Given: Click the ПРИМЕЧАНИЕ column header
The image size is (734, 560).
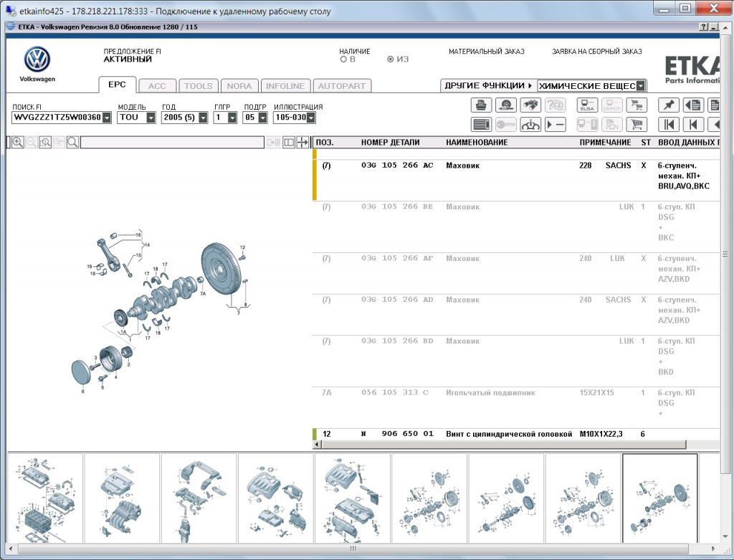Looking at the screenshot, I should [605, 143].
